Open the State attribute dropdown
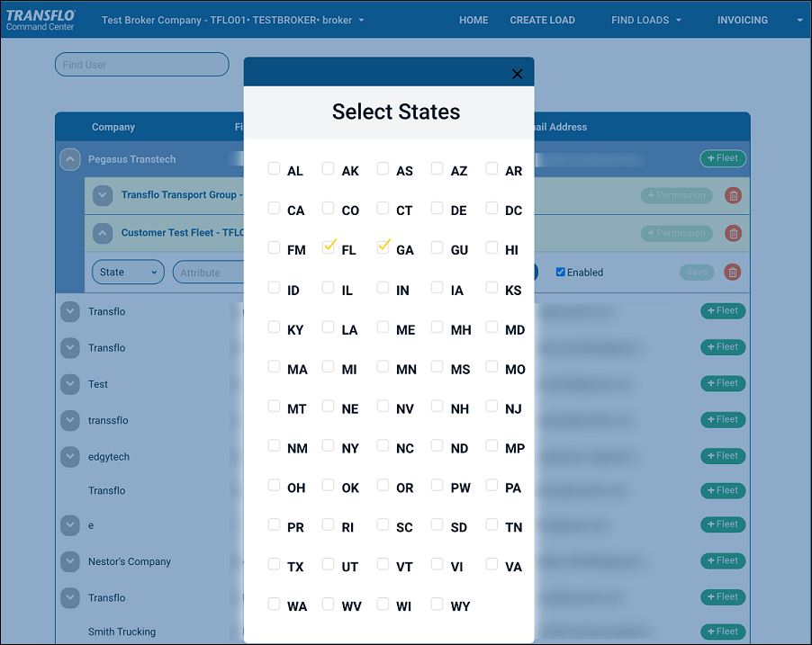 coord(128,273)
